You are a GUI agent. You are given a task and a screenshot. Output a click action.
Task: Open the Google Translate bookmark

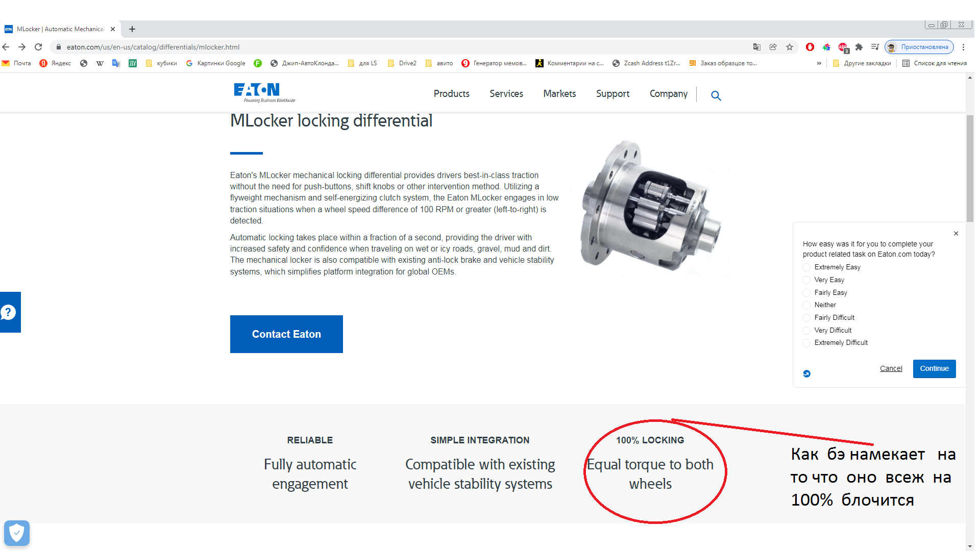[x=116, y=63]
